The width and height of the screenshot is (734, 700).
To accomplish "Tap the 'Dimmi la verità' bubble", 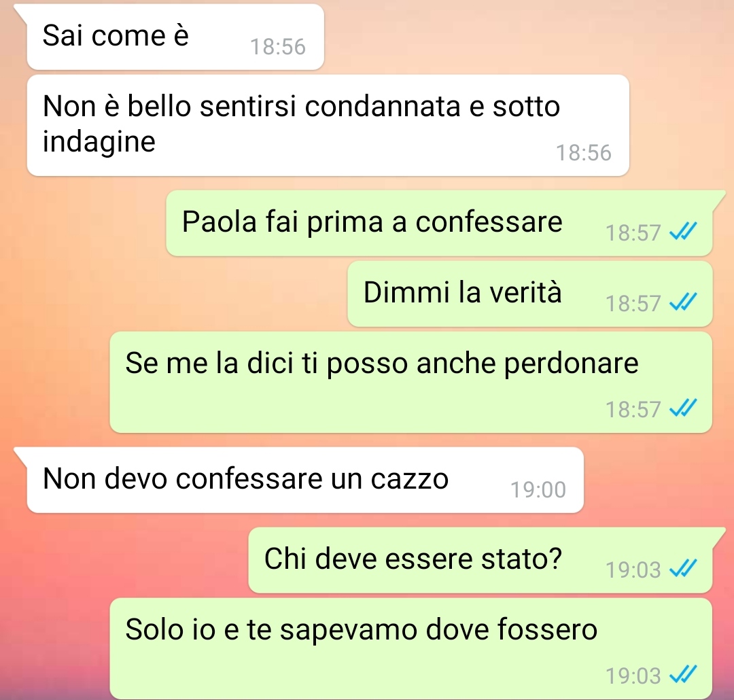I will (x=530, y=294).
